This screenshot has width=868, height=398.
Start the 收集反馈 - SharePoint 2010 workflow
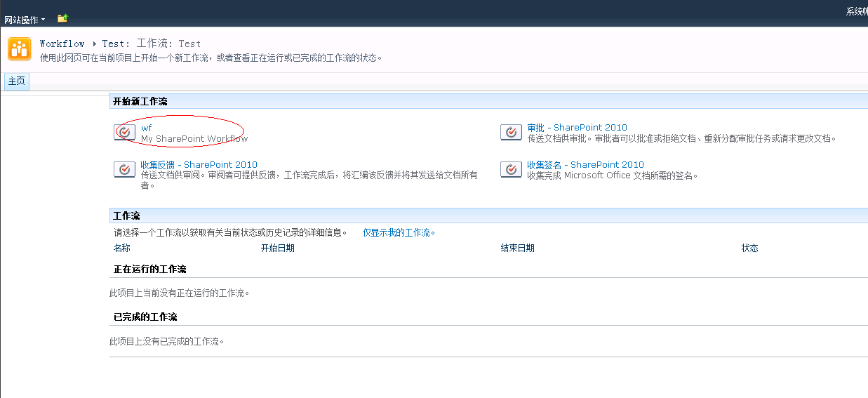199,165
